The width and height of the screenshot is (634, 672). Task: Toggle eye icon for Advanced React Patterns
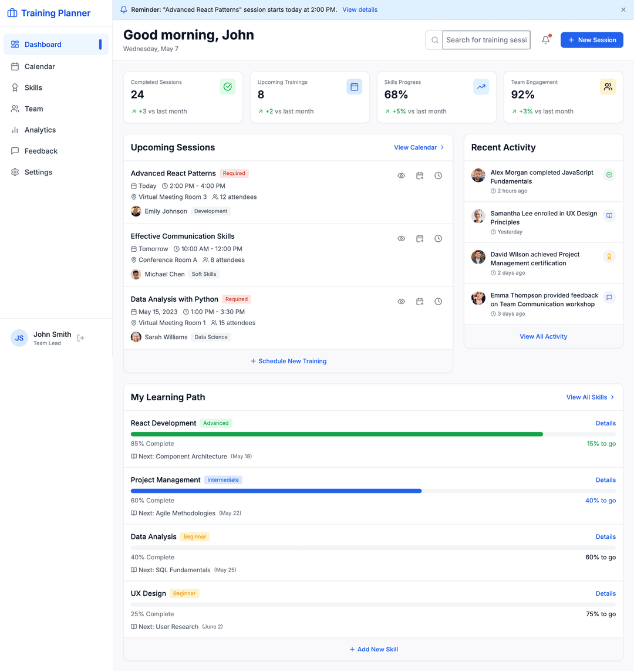(401, 175)
